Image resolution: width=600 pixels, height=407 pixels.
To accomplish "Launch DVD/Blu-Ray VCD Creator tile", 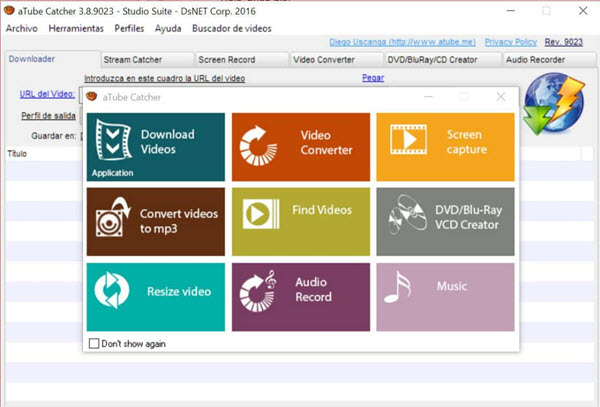I will click(445, 221).
